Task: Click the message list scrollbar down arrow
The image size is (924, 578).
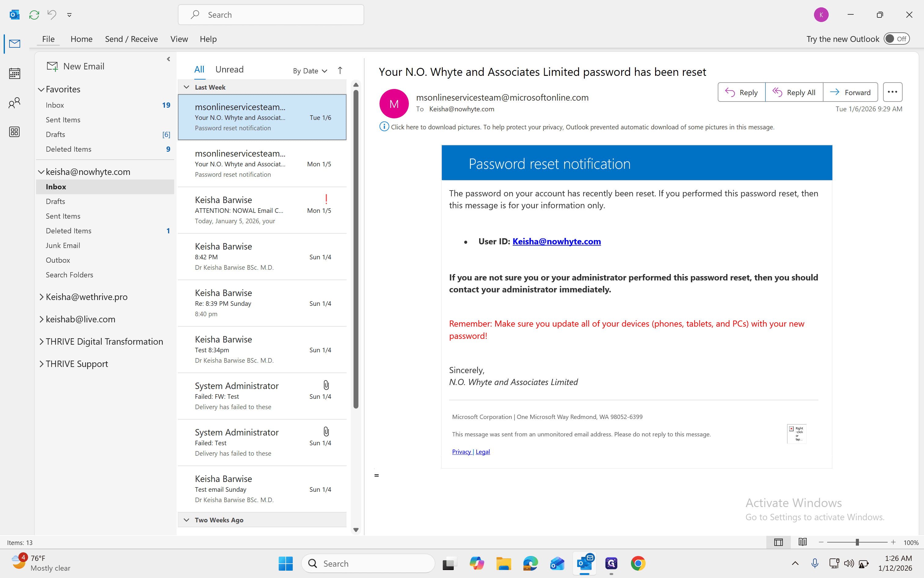Action: pos(356,530)
